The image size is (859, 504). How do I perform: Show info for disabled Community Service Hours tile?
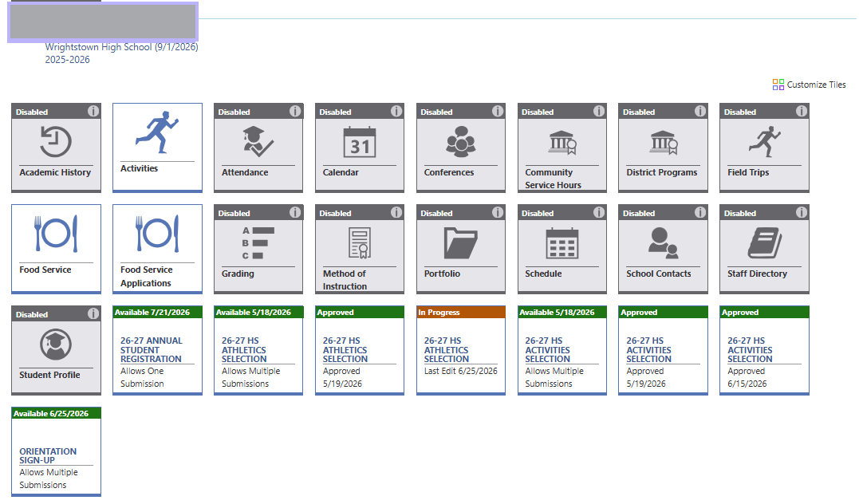pos(599,111)
